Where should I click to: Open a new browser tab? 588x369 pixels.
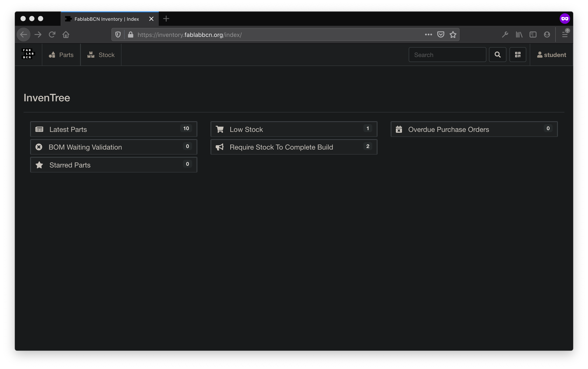click(166, 19)
